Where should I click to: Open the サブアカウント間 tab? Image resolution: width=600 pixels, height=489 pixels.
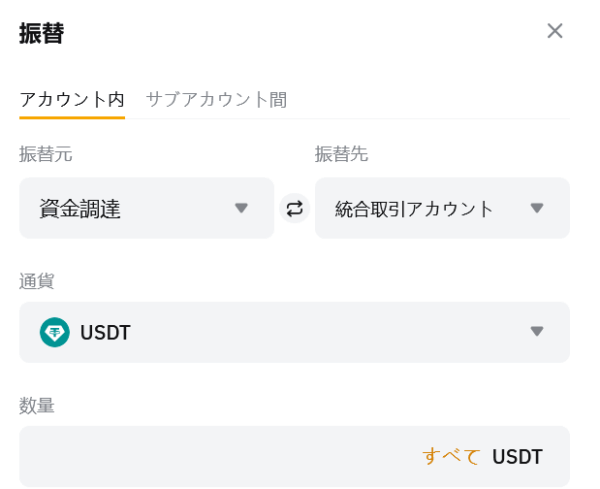coord(216,99)
